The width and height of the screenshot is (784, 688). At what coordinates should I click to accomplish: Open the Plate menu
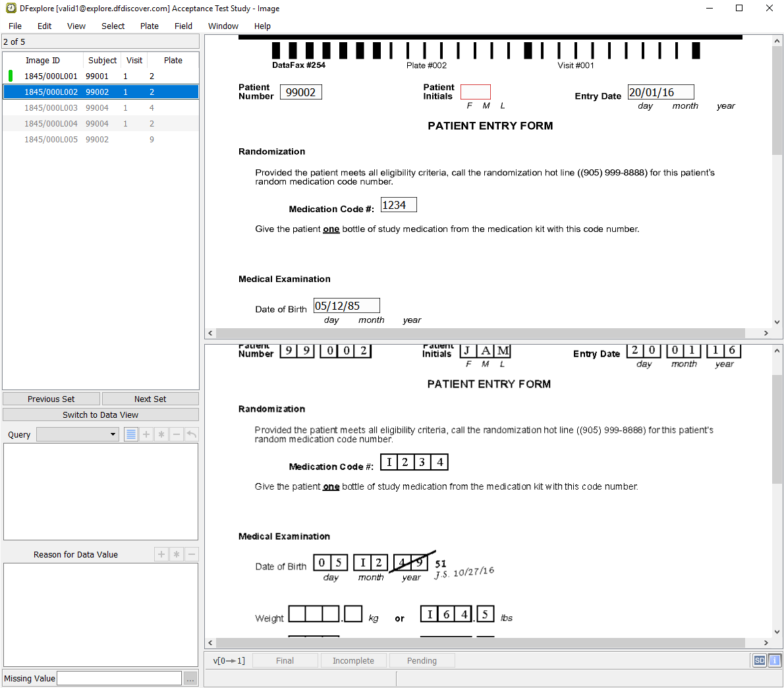tap(149, 26)
